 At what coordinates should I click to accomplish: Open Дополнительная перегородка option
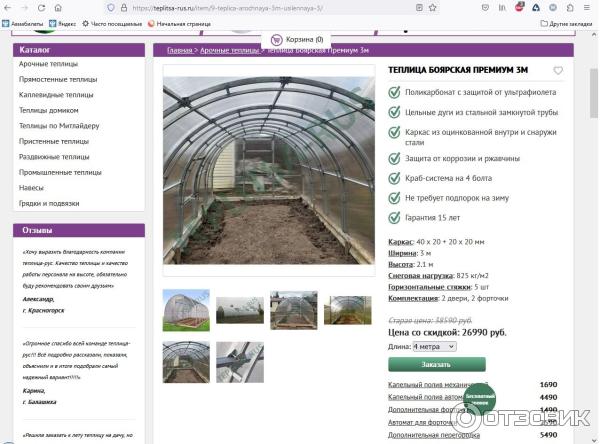point(434,435)
